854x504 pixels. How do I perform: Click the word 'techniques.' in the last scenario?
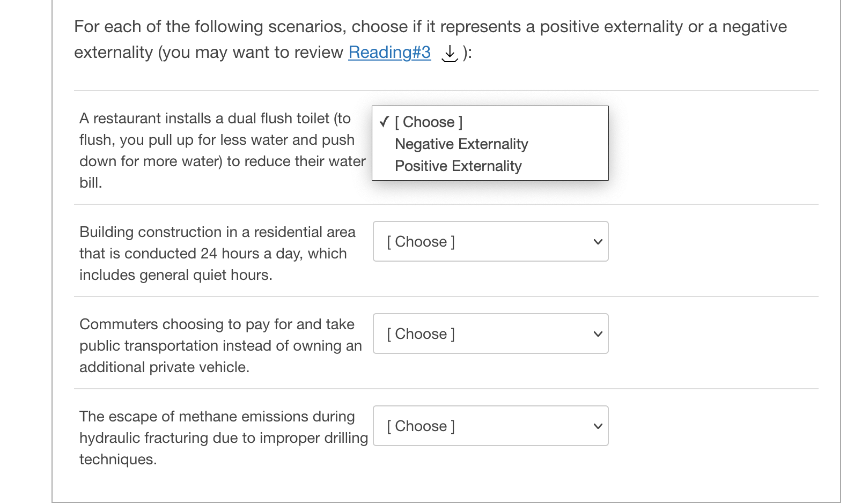point(118,459)
